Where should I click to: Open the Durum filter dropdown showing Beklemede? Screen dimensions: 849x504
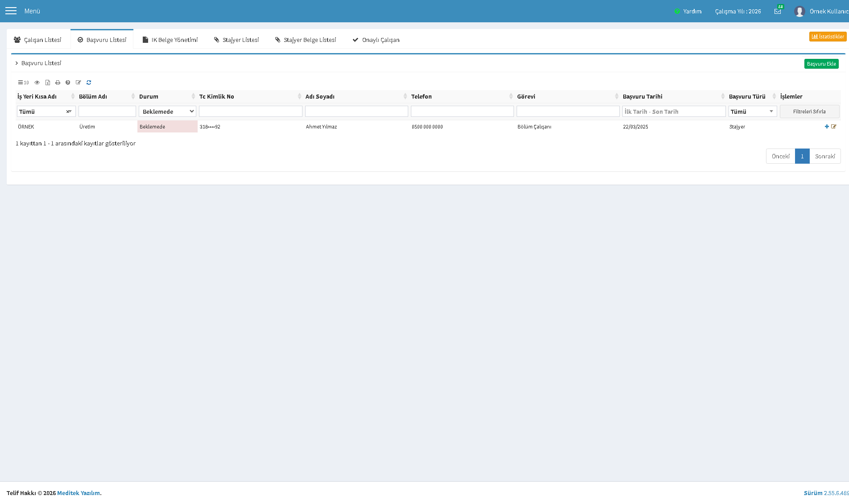[167, 112]
